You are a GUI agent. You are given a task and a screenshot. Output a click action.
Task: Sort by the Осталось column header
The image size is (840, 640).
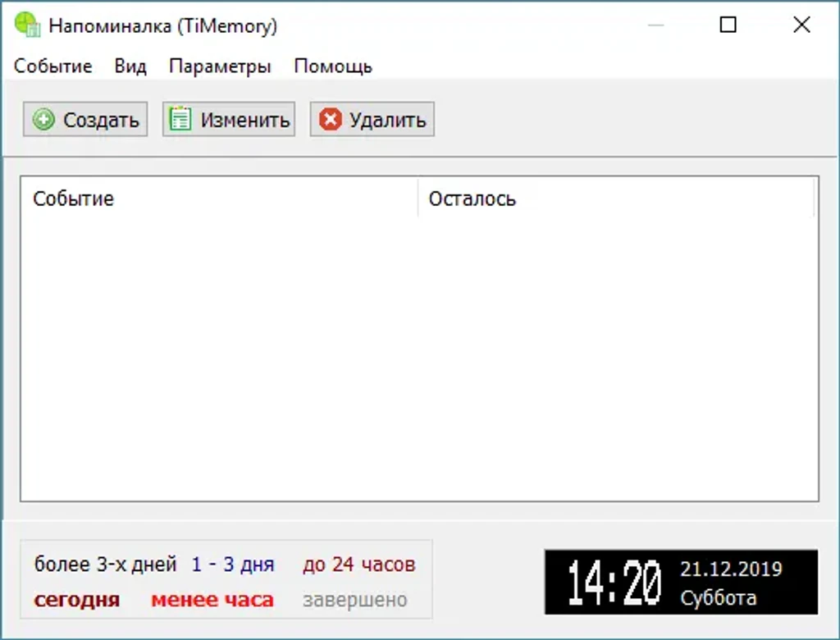(x=616, y=199)
